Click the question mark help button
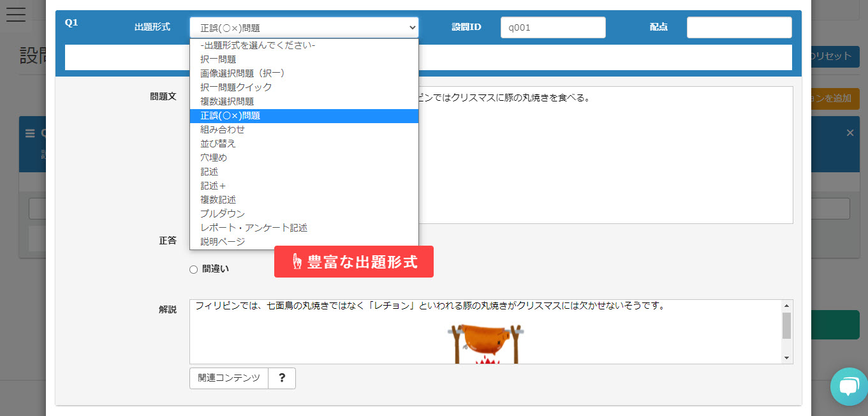Viewport: 868px width, 416px height. pyautogui.click(x=282, y=378)
